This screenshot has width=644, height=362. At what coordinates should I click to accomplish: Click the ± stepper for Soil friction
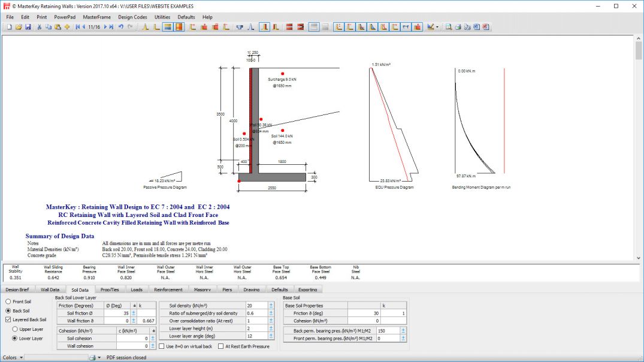tap(134, 313)
